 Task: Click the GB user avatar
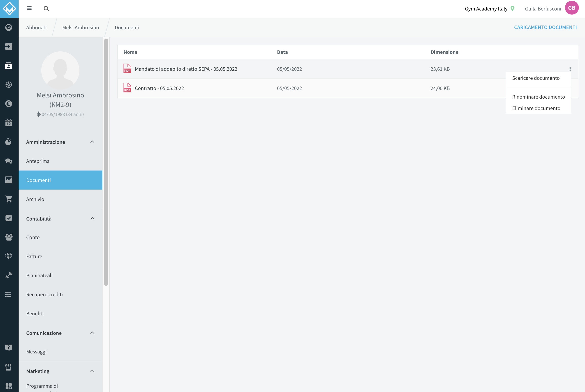click(x=572, y=8)
